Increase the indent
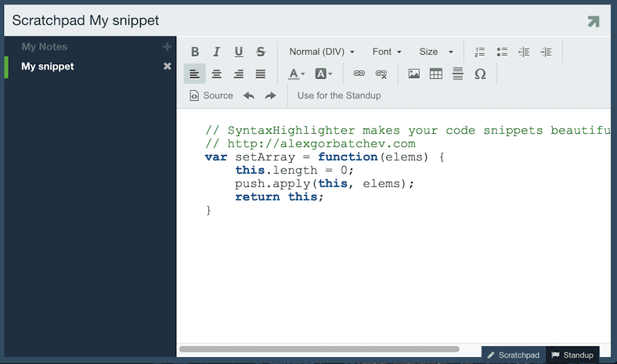Image resolution: width=617 pixels, height=364 pixels. [x=546, y=52]
